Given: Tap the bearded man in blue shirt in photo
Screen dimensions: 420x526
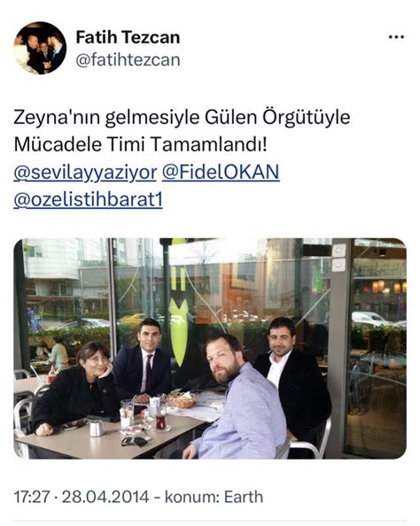Looking at the screenshot, I should click(x=235, y=396).
